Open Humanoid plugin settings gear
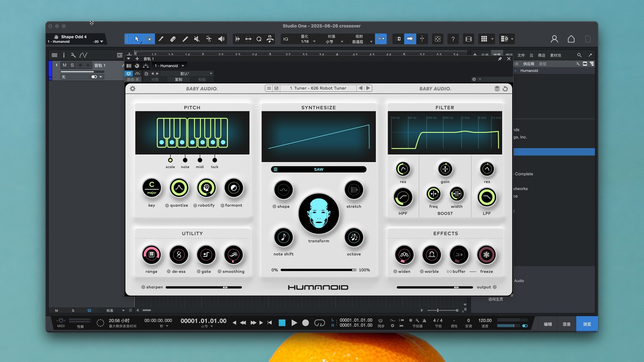The height and width of the screenshot is (362, 644). pyautogui.click(x=132, y=88)
